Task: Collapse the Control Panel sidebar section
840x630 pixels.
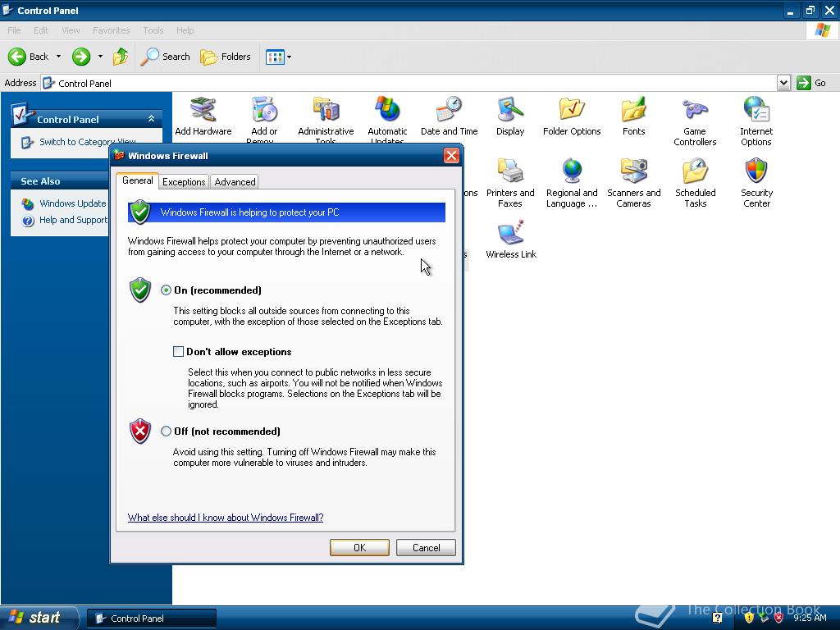Action: [x=152, y=118]
